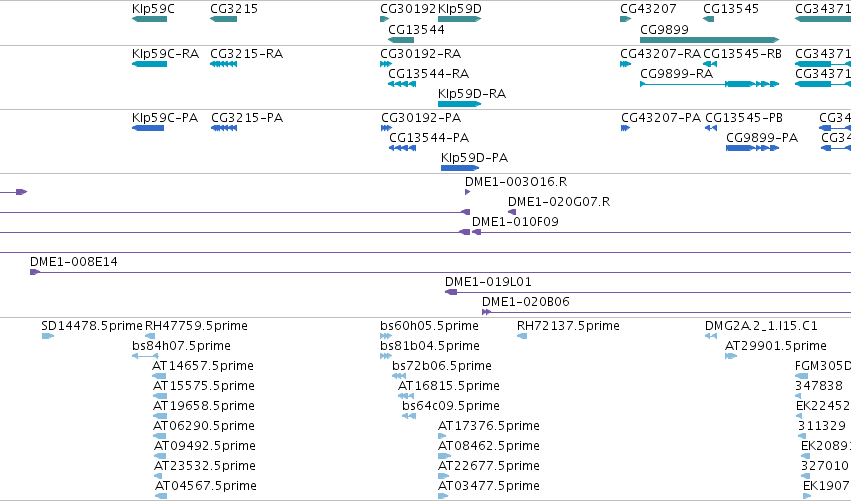Select the AT15575.5prime EST label

(x=204, y=386)
